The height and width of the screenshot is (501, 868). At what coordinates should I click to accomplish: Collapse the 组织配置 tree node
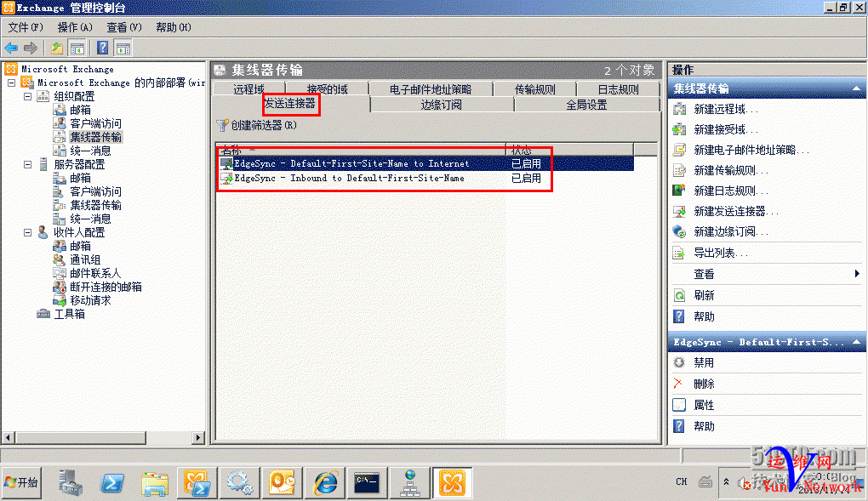click(x=28, y=96)
